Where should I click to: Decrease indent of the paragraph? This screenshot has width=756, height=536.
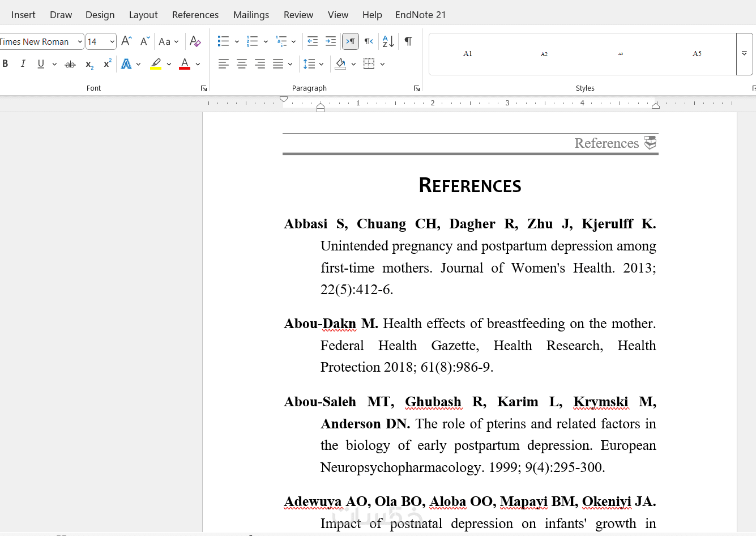pyautogui.click(x=313, y=41)
